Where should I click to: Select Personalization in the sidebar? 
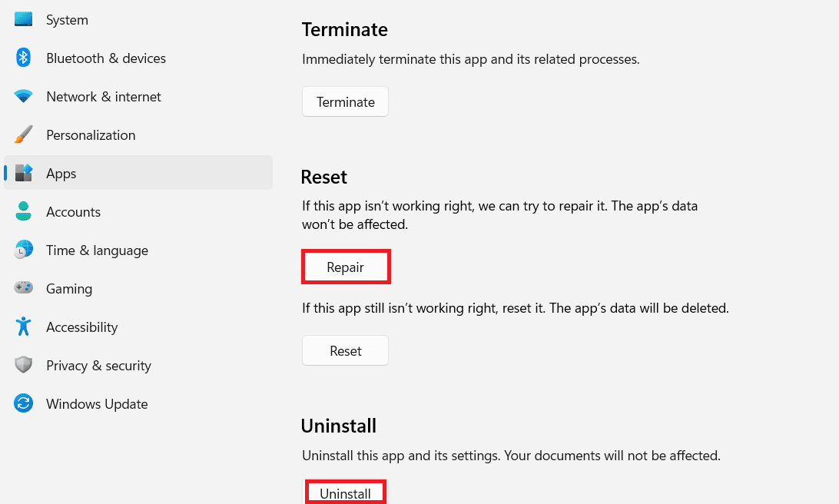[x=91, y=134]
